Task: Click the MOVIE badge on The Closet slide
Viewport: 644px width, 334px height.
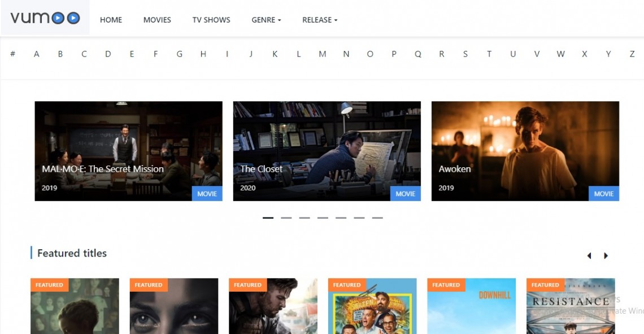Action: point(406,193)
